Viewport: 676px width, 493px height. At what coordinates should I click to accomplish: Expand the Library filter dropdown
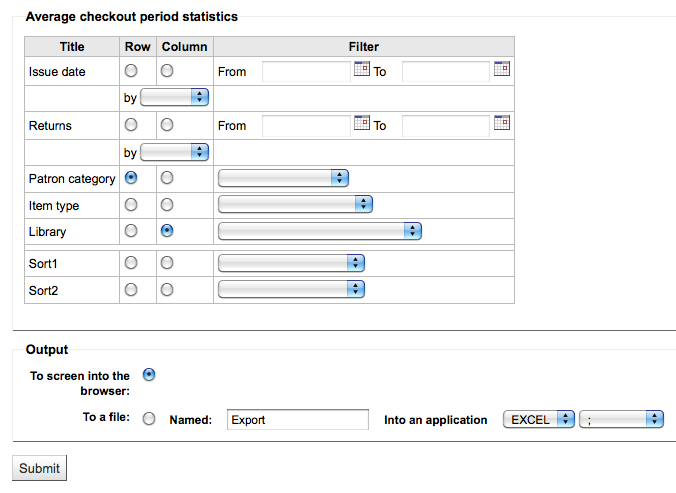coord(319,231)
